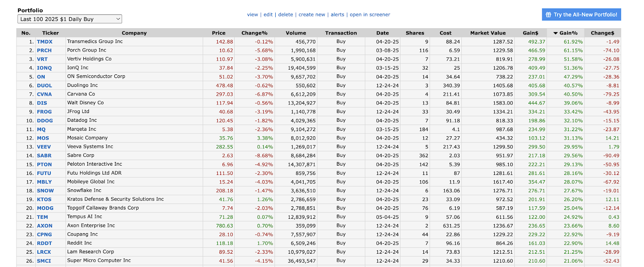644x267 pixels.
Task: Open VEEV ticker link
Action: [44, 147]
